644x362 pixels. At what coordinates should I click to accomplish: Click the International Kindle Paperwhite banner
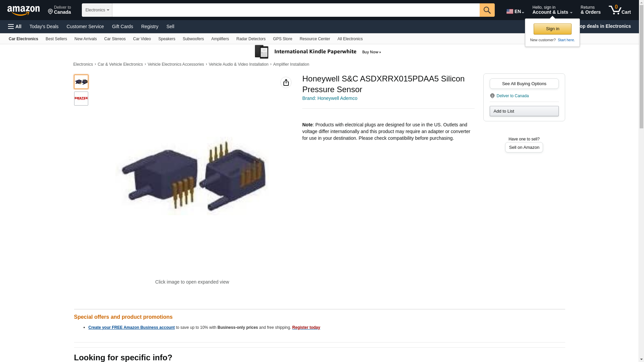pos(318,52)
